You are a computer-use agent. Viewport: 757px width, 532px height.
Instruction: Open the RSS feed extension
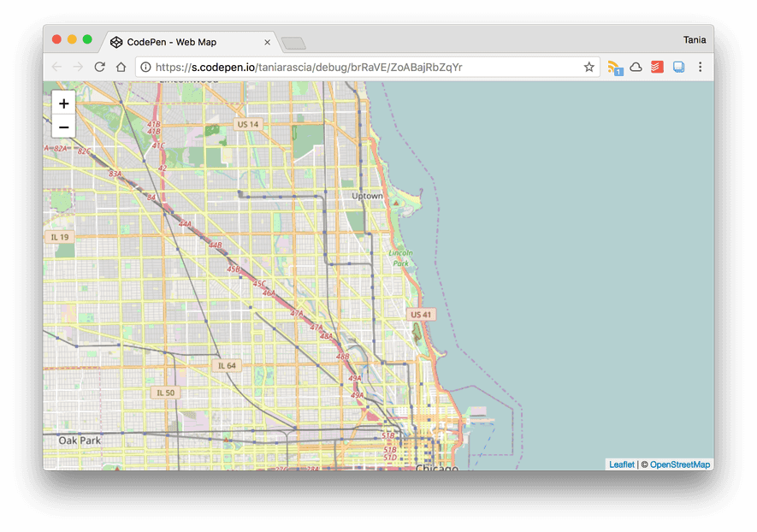[x=614, y=67]
